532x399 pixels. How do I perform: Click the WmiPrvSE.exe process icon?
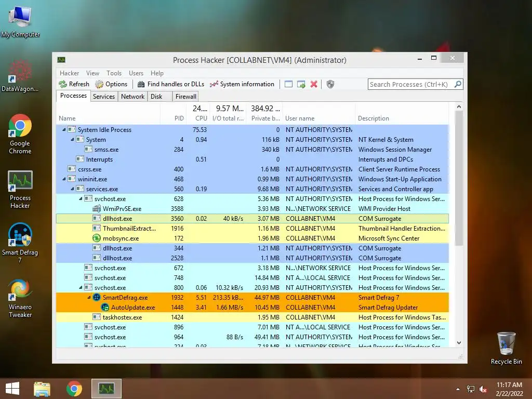click(97, 209)
